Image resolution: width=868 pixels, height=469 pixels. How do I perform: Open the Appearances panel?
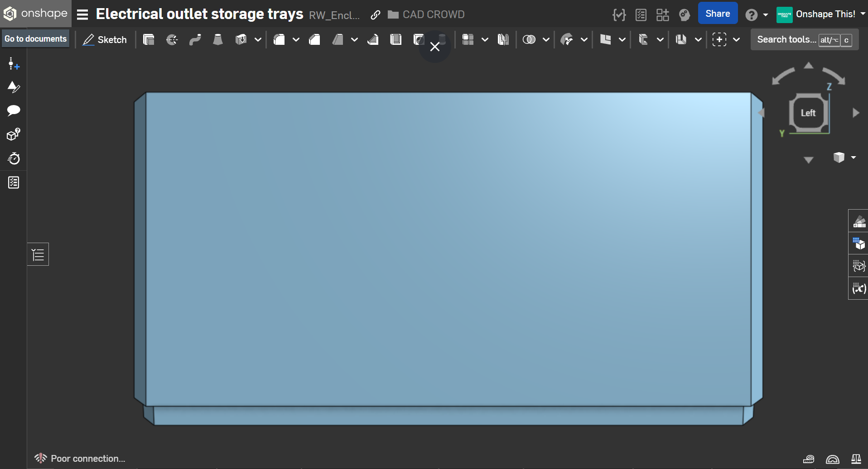click(858, 221)
